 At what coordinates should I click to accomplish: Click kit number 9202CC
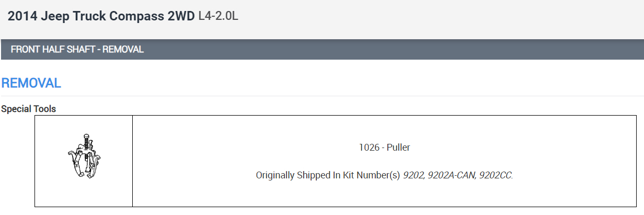(x=494, y=175)
